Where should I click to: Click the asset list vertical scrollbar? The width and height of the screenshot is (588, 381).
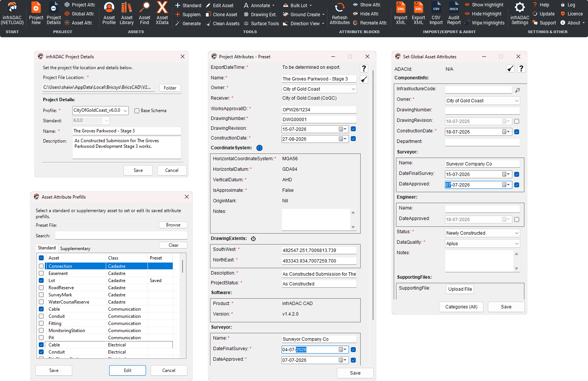[183, 266]
